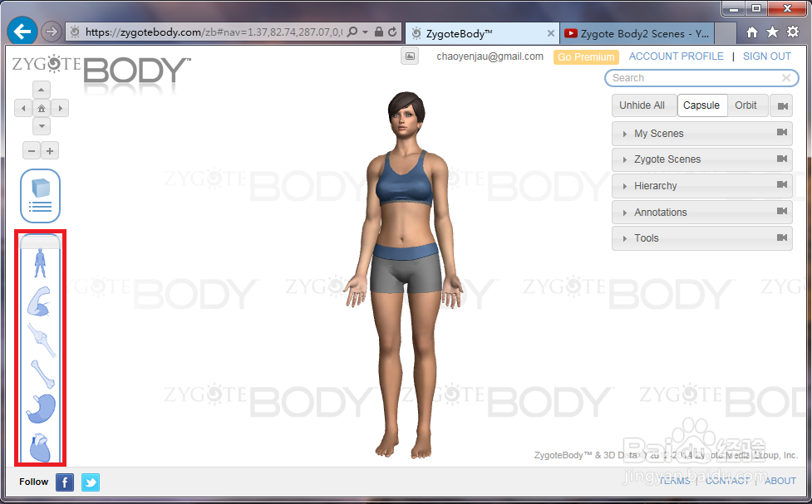The width and height of the screenshot is (812, 504).
Task: Zoom in with the plus button
Action: (x=50, y=151)
